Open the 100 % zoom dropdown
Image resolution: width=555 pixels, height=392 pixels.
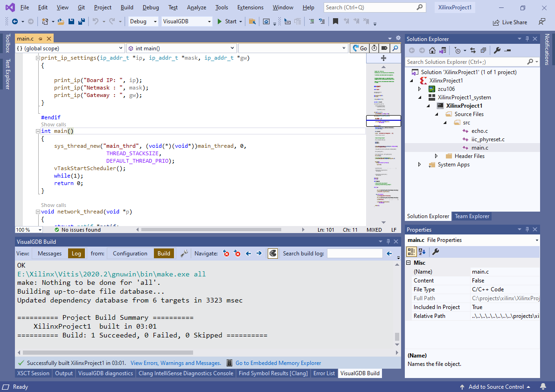click(29, 230)
